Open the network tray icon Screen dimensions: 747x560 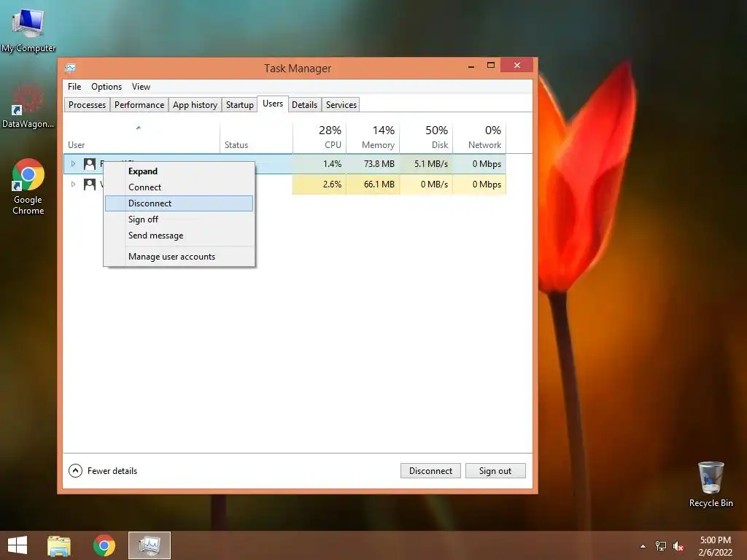pyautogui.click(x=661, y=546)
